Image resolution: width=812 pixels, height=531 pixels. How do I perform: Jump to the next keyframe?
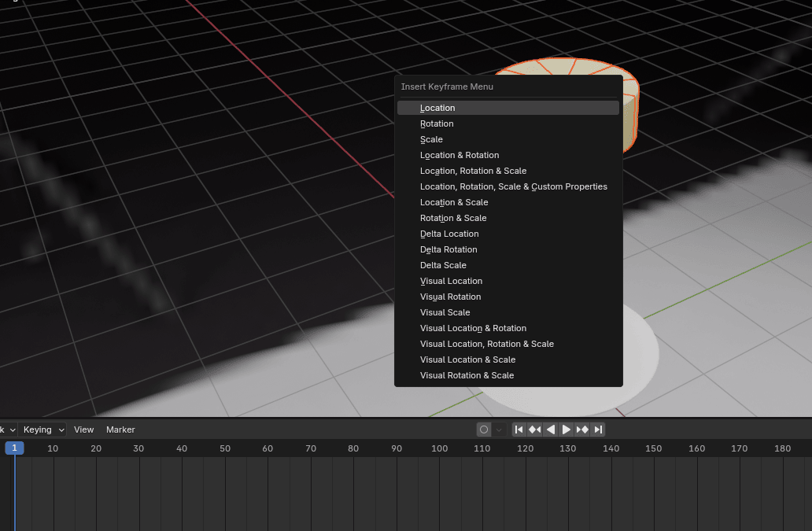[x=582, y=430]
